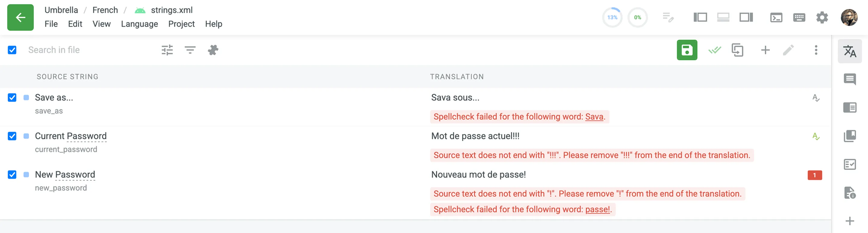
Task: Open the Project menu
Action: (x=181, y=24)
